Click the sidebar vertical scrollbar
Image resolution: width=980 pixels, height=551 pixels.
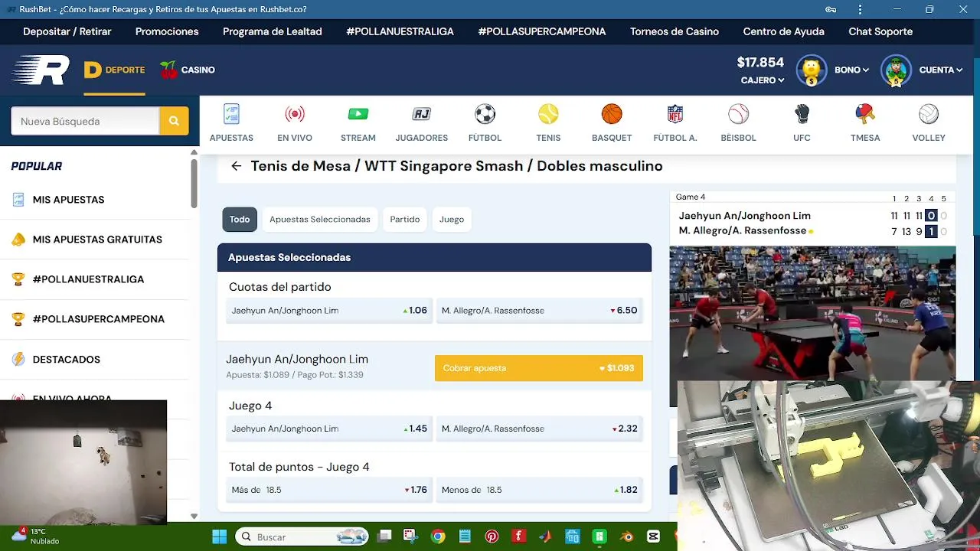tap(194, 184)
